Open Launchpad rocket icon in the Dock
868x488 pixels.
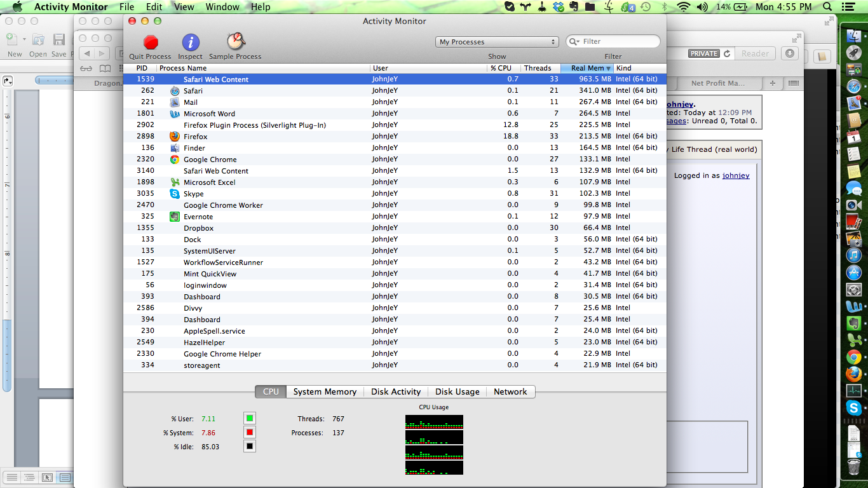pos(853,53)
